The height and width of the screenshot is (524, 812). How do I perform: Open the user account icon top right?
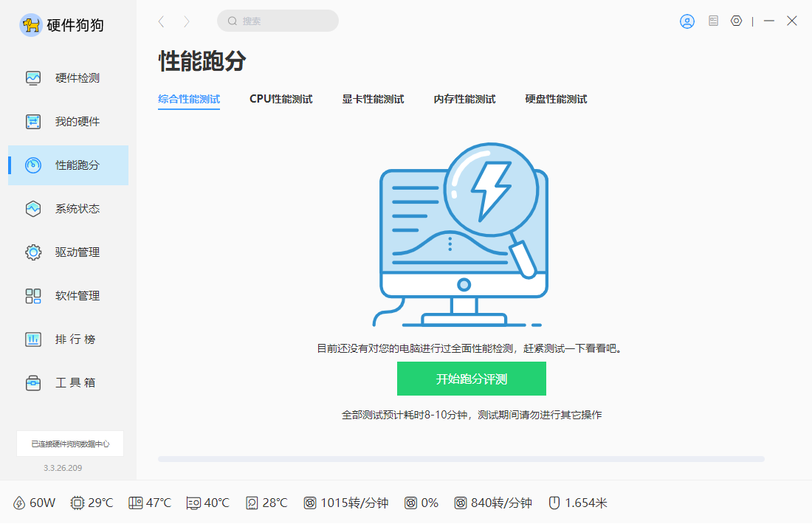[687, 21]
